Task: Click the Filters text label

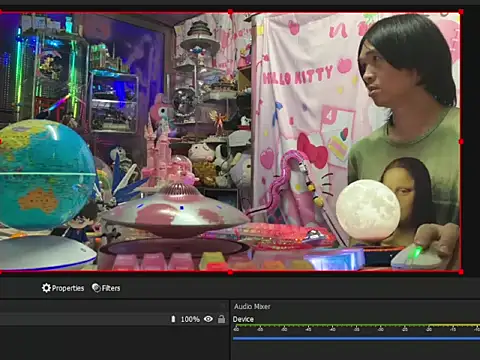Action: [x=111, y=288]
